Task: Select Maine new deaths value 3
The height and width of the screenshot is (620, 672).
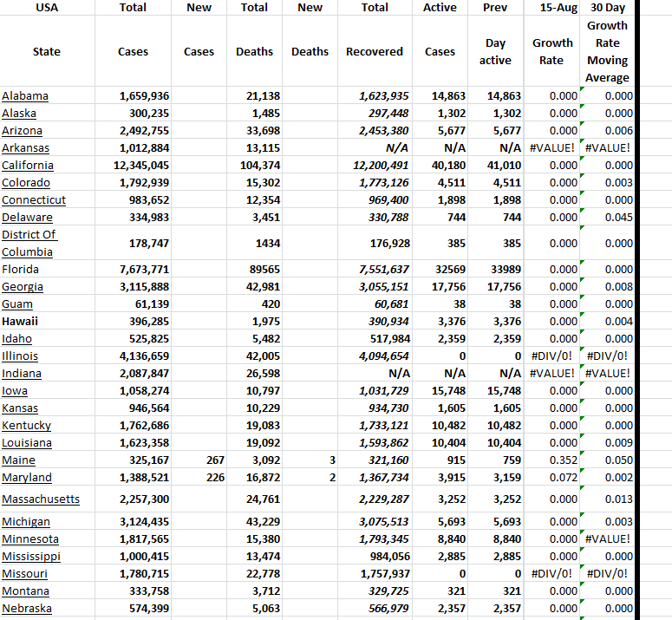Action: coord(310,460)
